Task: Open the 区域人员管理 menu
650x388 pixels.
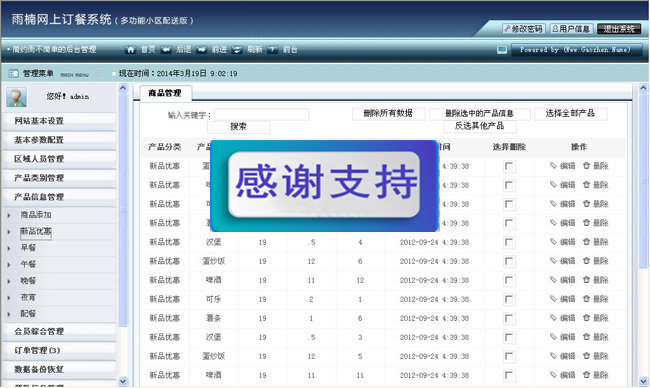Action: coord(59,159)
